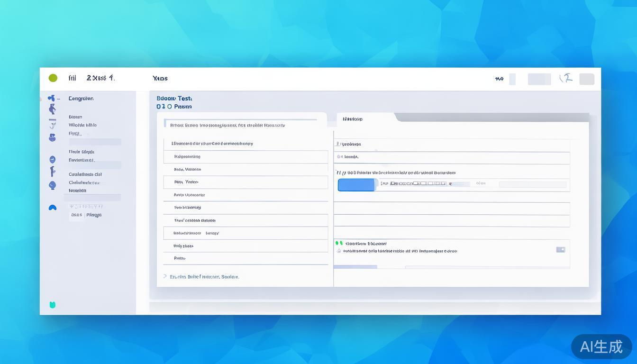This screenshot has width=637, height=364.
Task: Click the green circle app logo
Action: pos(53,78)
